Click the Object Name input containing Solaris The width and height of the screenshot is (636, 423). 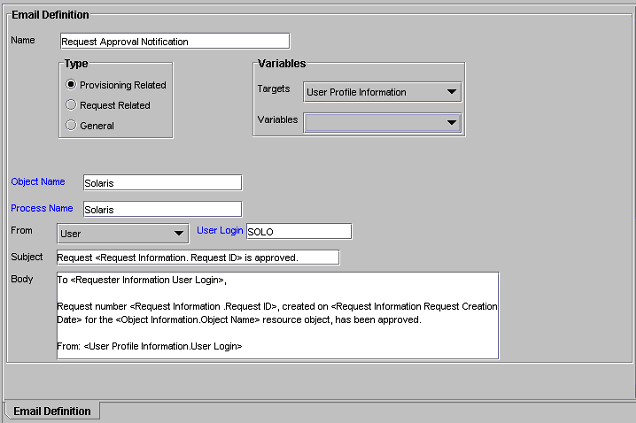pyautogui.click(x=162, y=183)
